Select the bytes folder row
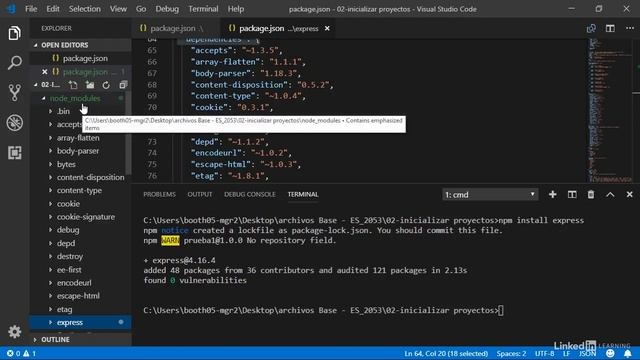The height and width of the screenshot is (360, 640). click(80, 164)
